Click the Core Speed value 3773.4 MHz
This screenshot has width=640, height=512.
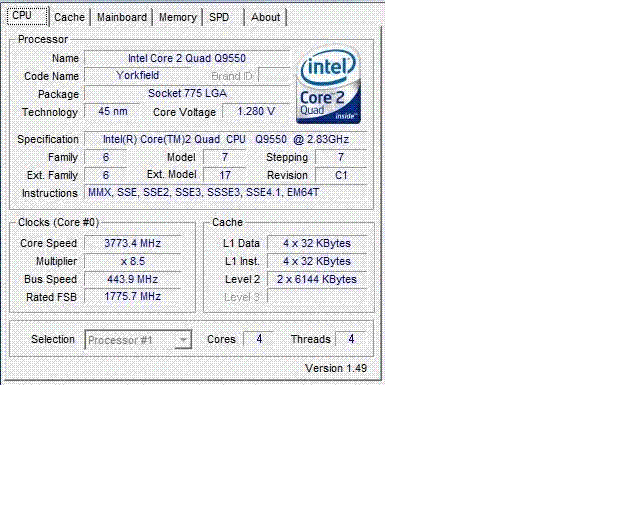click(133, 243)
